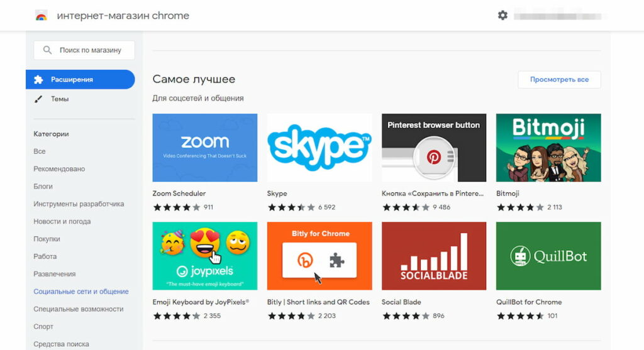Screen dimensions: 644x350
Task: Choose the Развлечения category
Action: pos(54,274)
